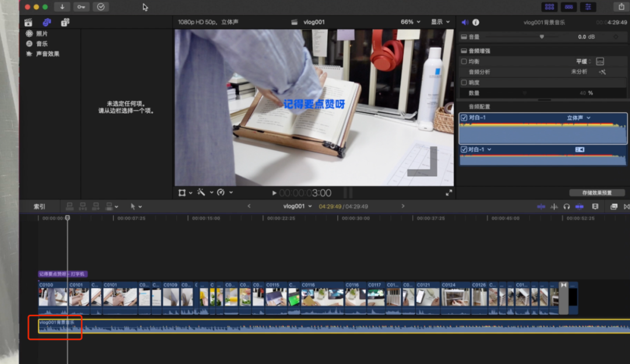Toggle solo headphones icon
Screen dimensions: 630x364
[x=566, y=206]
